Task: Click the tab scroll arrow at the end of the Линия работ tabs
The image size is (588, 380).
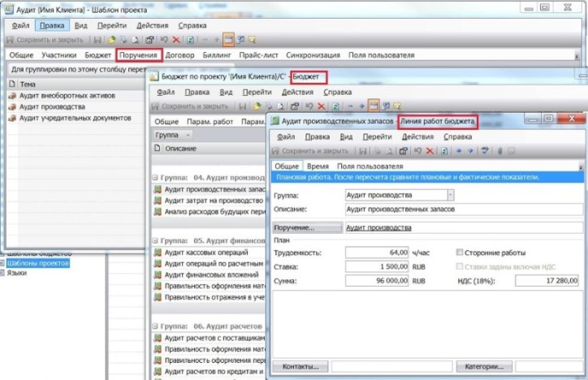Action: pyautogui.click(x=581, y=167)
